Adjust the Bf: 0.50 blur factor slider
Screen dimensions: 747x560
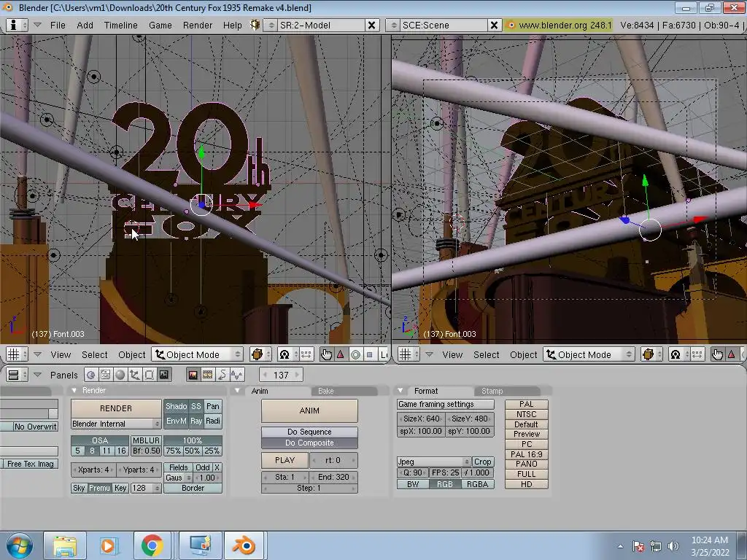coord(146,451)
